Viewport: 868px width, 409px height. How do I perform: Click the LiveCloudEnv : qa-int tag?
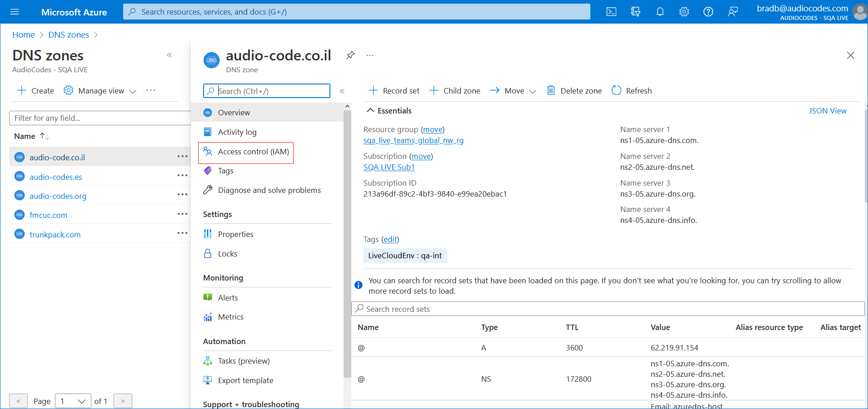[405, 256]
